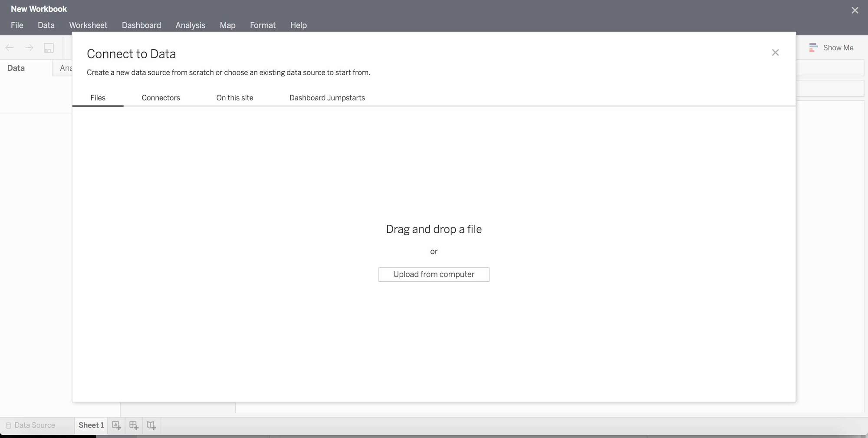This screenshot has width=868, height=438.
Task: Open the Format menu
Action: pyautogui.click(x=263, y=25)
